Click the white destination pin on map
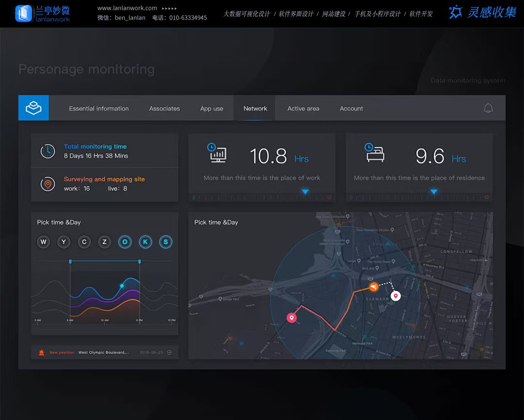Viewport: 524px width, 420px height. click(395, 295)
